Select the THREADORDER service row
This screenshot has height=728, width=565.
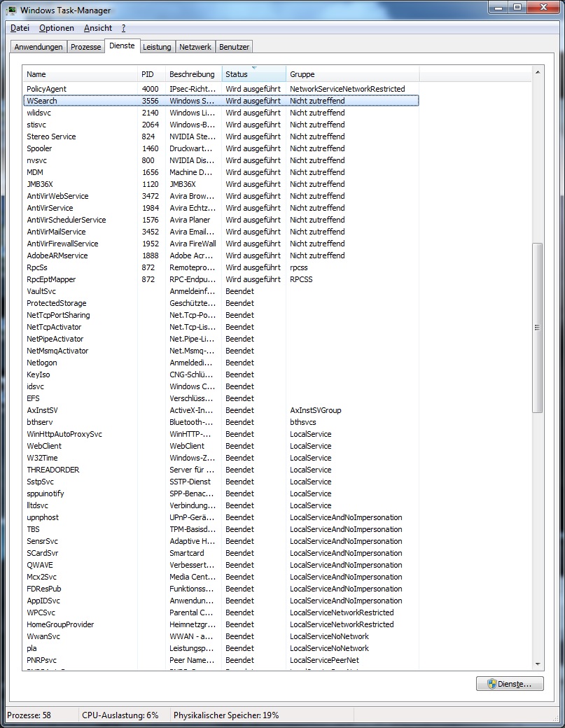221,470
